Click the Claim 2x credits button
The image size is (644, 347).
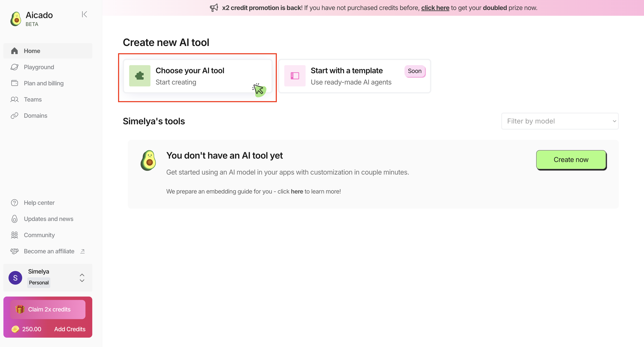48,309
